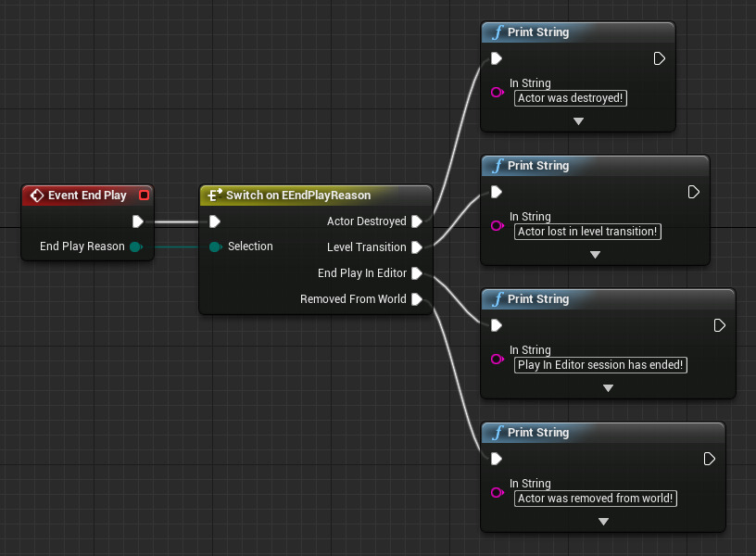Click the Removed From World output pin

pyautogui.click(x=417, y=299)
